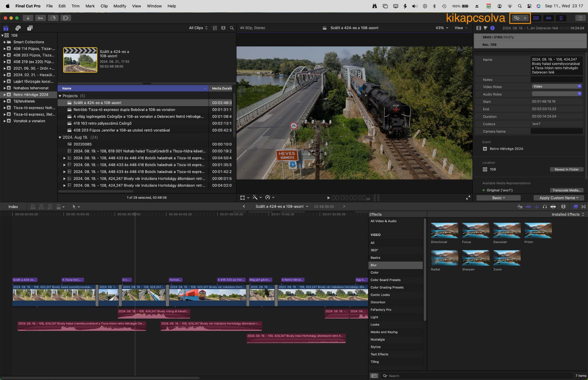Click the Reveal in Finder button
The image size is (588, 380).
click(x=566, y=169)
